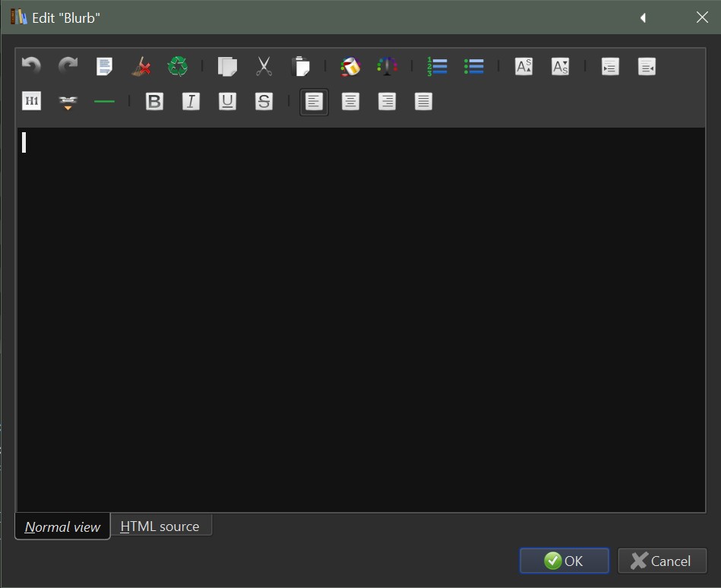This screenshot has height=588, width=721.
Task: Open background color paint bucket
Action: 350,66
